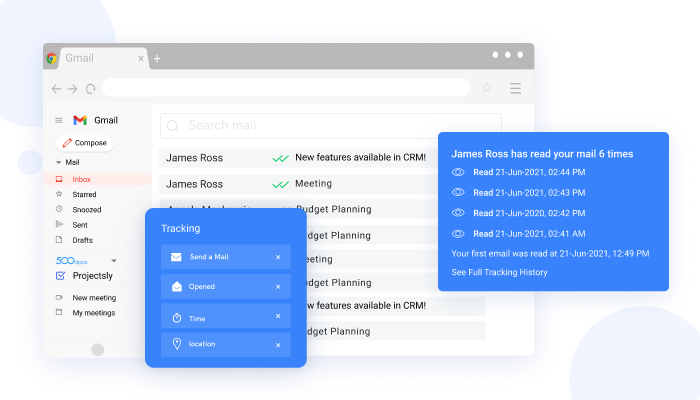Click double-check ticks on Meeting email
Screen dimensions: 700x400
coord(281,184)
